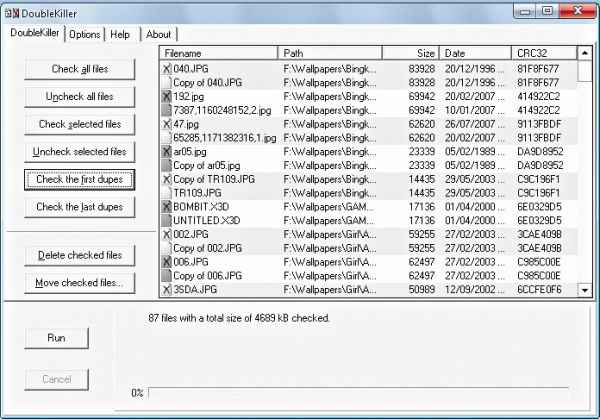Screen dimensions: 600x419
Task: Sort list by CRC32 column header
Action: 544,53
